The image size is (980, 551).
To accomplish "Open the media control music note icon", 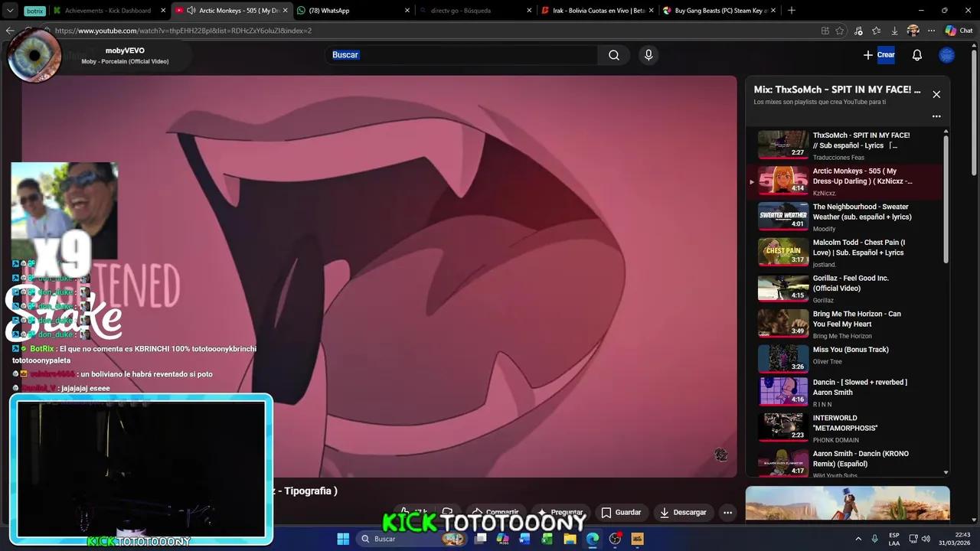I will coord(858,31).
